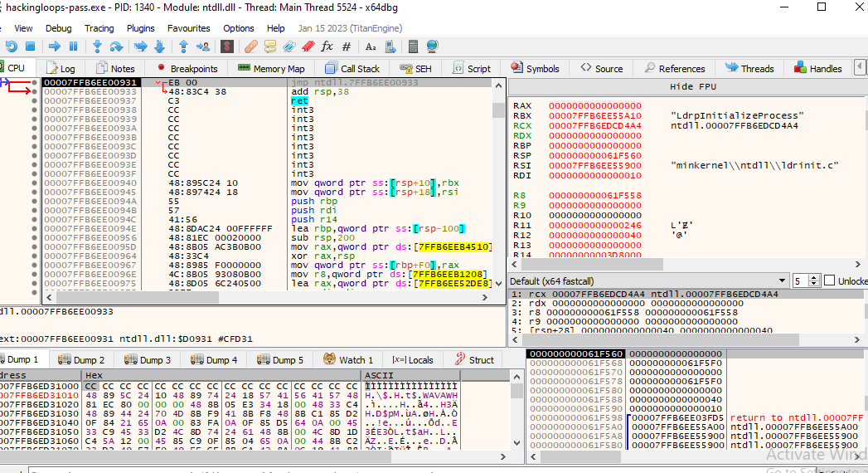
Task: Toggle breakpoint dot beside the ret instruction
Action: point(34,101)
